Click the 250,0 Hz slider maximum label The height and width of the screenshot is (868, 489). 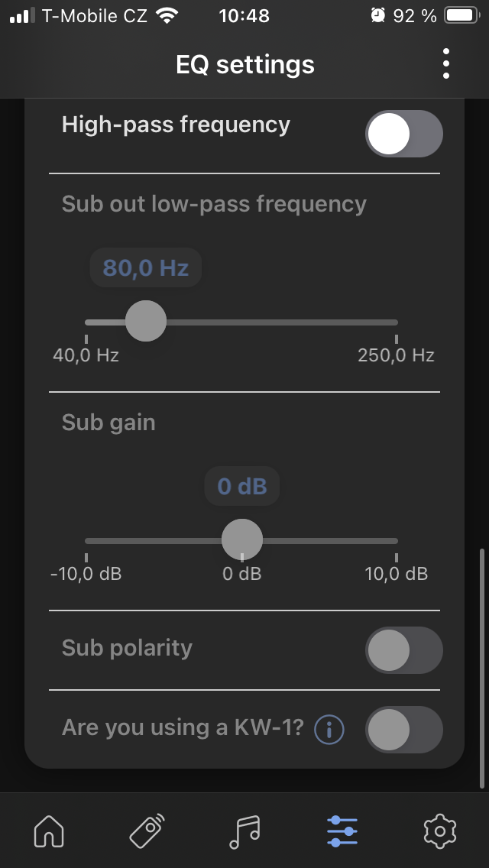(x=396, y=355)
